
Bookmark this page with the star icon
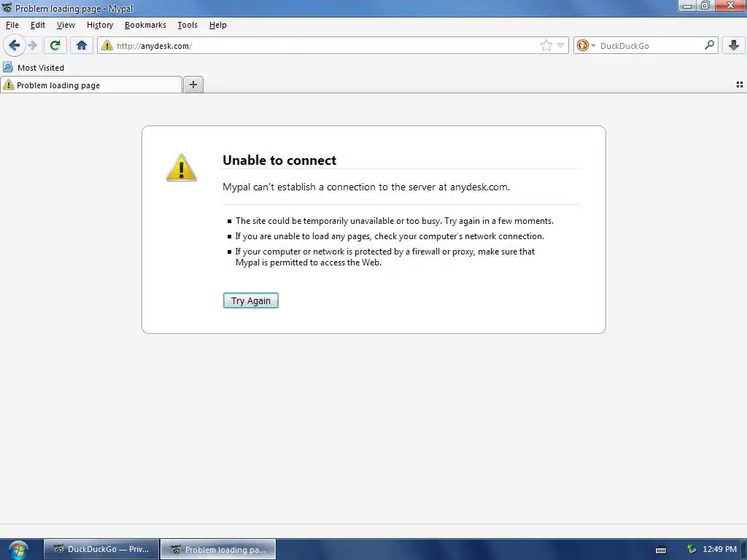[546, 46]
